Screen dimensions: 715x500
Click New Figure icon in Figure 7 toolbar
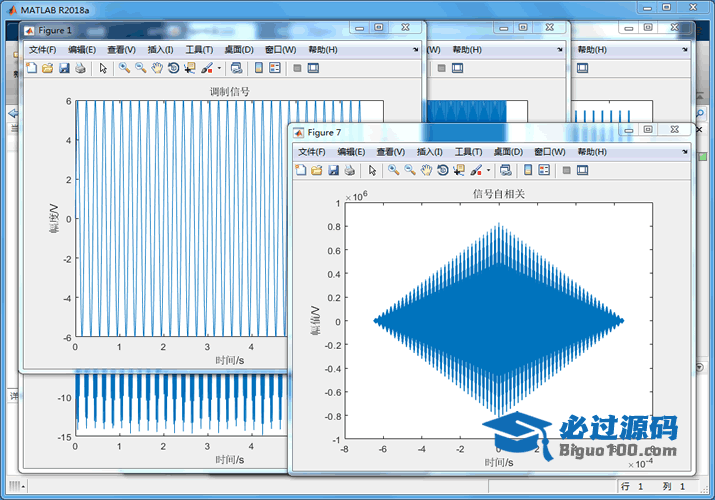301,170
